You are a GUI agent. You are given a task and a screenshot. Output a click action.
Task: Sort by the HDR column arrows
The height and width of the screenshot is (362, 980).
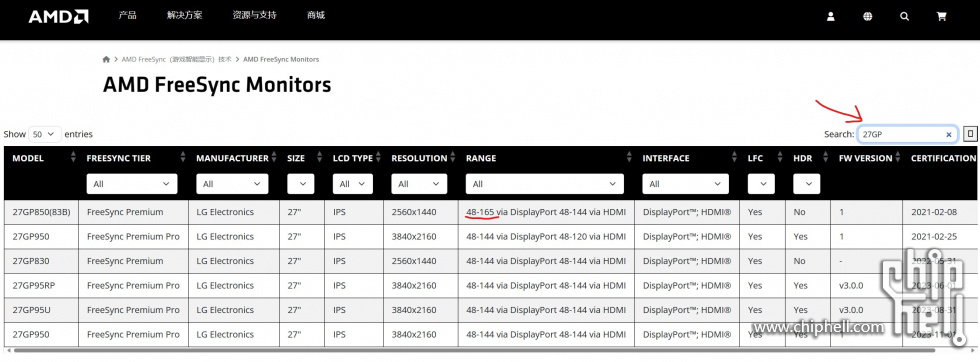click(826, 158)
